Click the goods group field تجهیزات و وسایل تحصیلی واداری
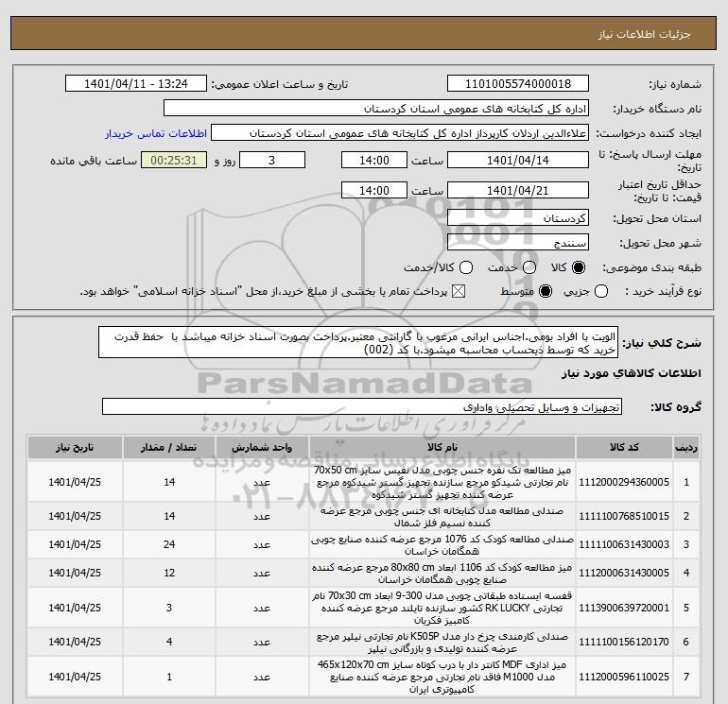 (362, 407)
